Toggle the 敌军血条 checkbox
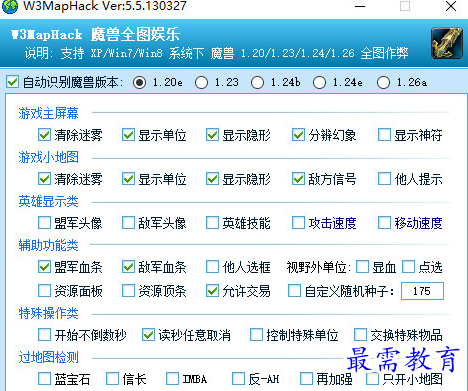 [x=128, y=267]
